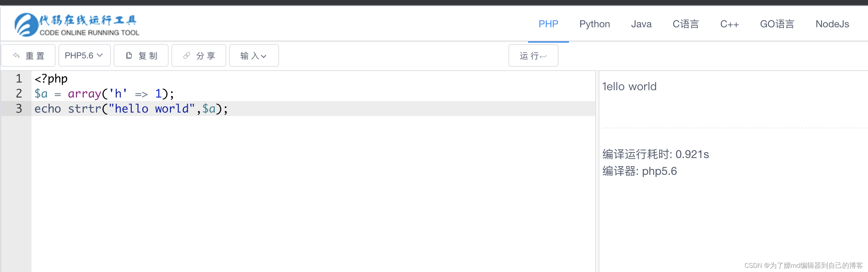Switch to the NodeJs tab
Screen dimensions: 868x272
(x=832, y=24)
